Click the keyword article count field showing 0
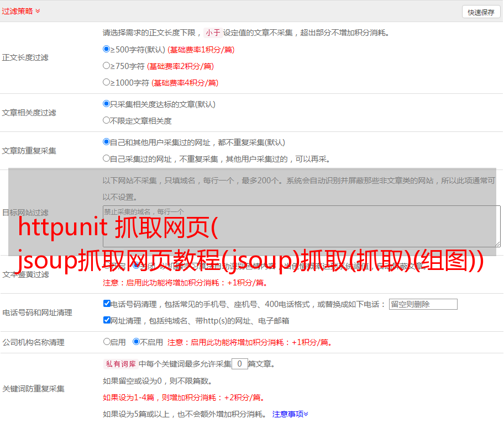The height and width of the screenshot is (424, 504). click(240, 364)
